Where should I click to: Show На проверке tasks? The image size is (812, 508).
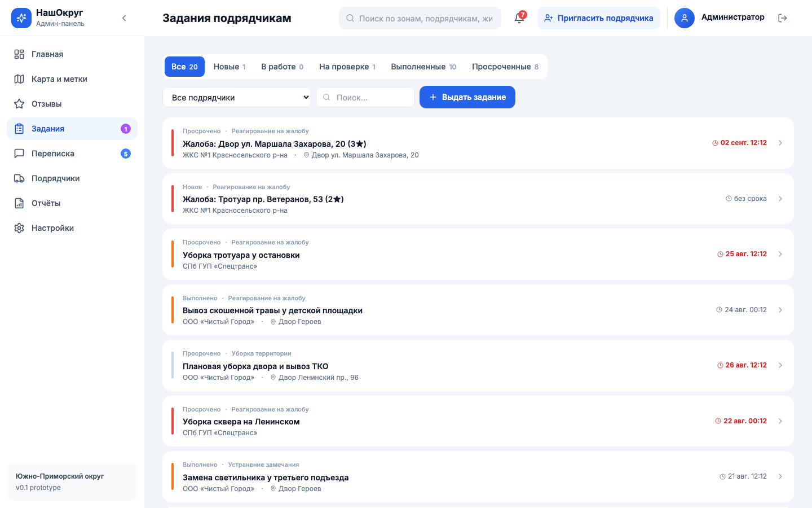pyautogui.click(x=347, y=67)
